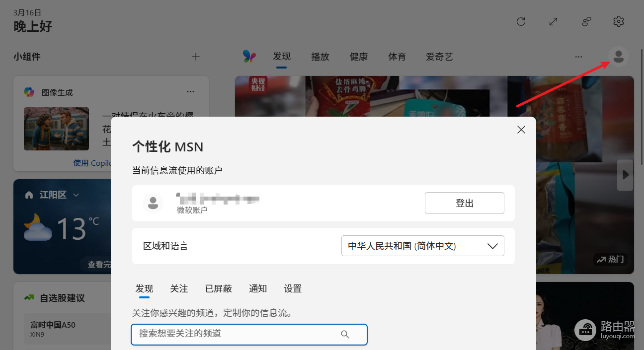Open 图像生成 widget more options

[190, 92]
